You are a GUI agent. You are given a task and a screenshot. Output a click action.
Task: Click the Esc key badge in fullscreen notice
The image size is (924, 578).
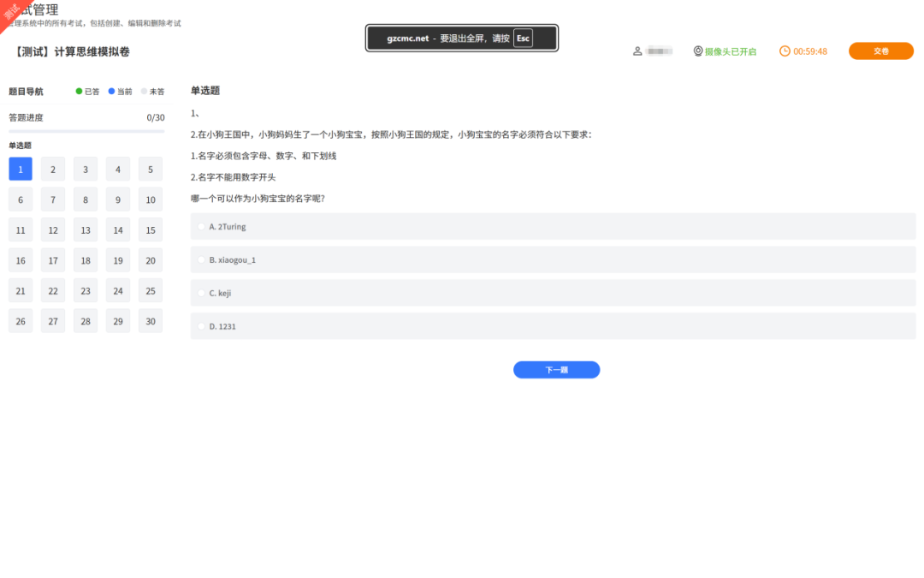coord(523,39)
